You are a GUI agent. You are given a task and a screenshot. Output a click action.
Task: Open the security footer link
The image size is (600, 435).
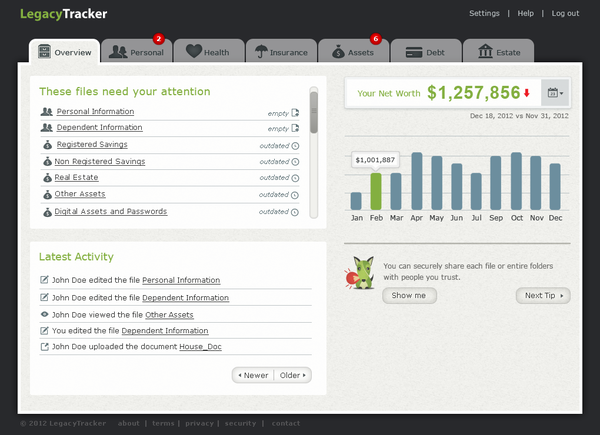(240, 423)
